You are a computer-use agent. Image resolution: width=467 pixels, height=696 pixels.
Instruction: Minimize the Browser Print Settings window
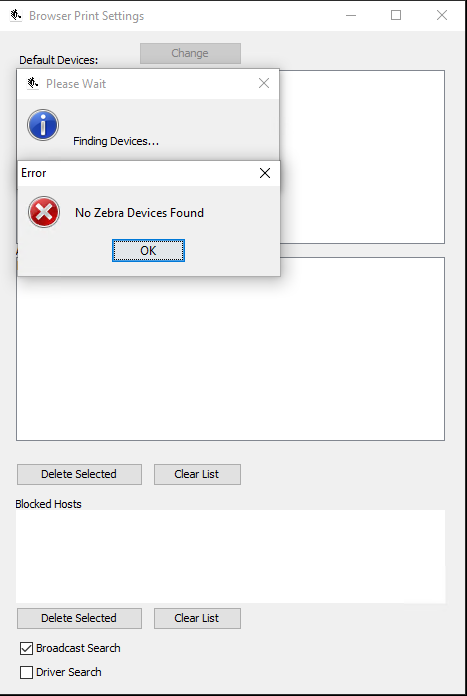point(351,16)
